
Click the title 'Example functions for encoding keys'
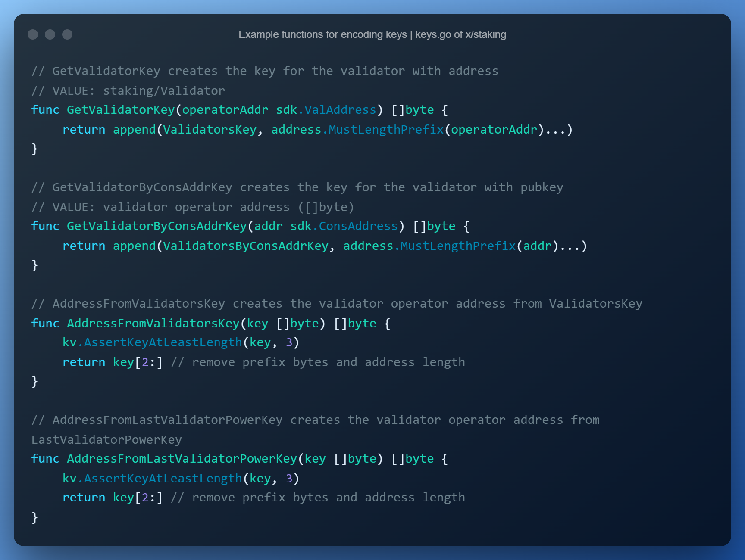point(322,34)
